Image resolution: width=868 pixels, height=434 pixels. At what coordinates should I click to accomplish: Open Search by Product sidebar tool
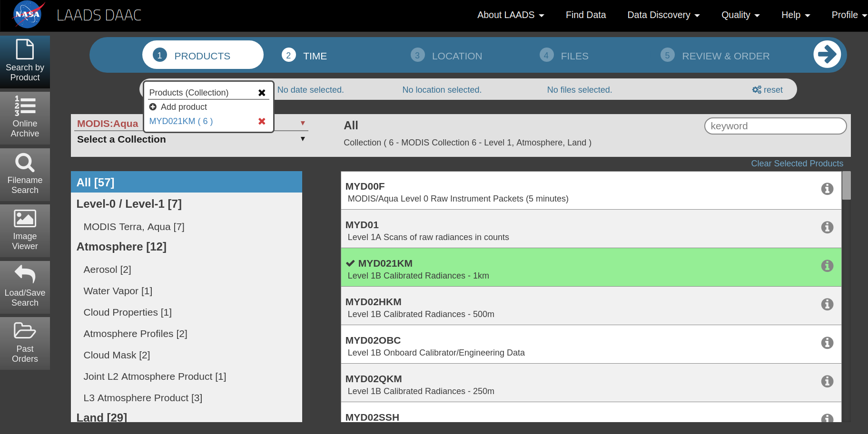tap(25, 62)
